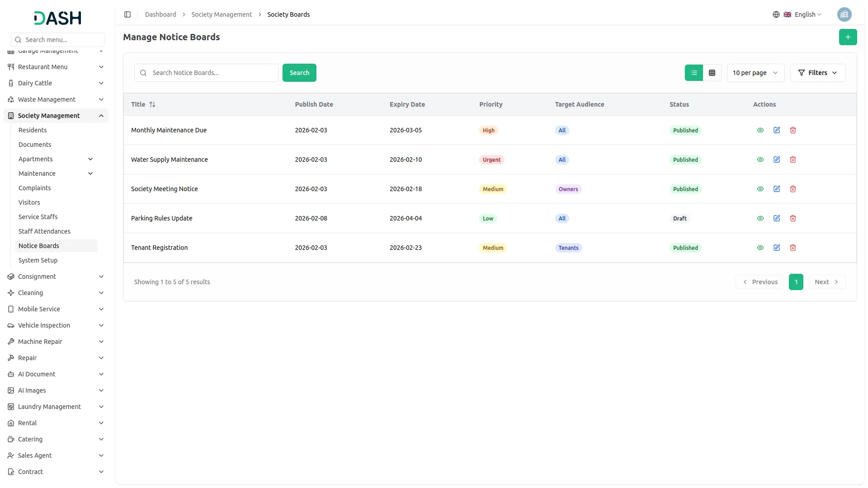The width and height of the screenshot is (868, 488).
Task: Delete the Water Supply Maintenance notice
Action: point(793,160)
